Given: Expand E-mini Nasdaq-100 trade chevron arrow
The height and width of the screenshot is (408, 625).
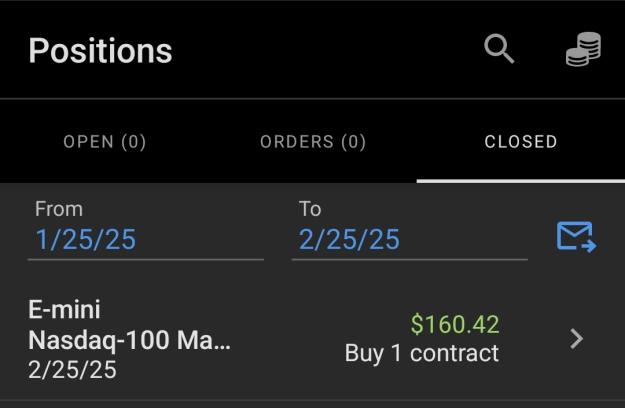Looking at the screenshot, I should pos(576,339).
